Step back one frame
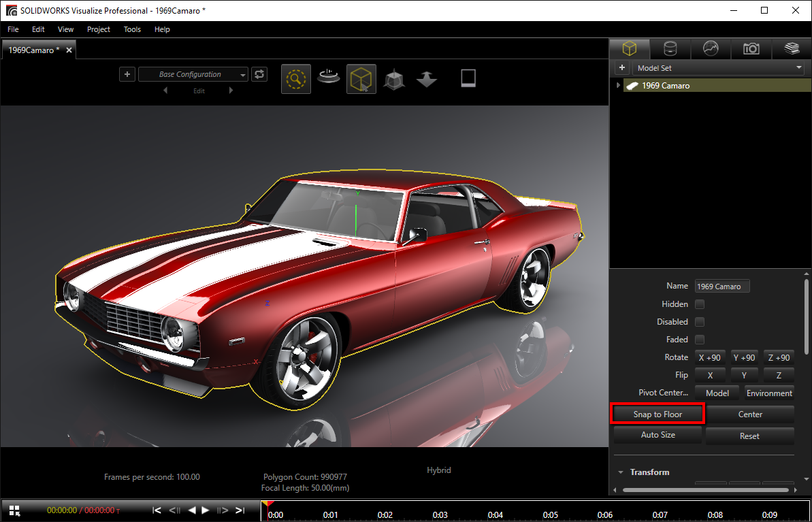Image resolution: width=812 pixels, height=522 pixels. point(174,510)
